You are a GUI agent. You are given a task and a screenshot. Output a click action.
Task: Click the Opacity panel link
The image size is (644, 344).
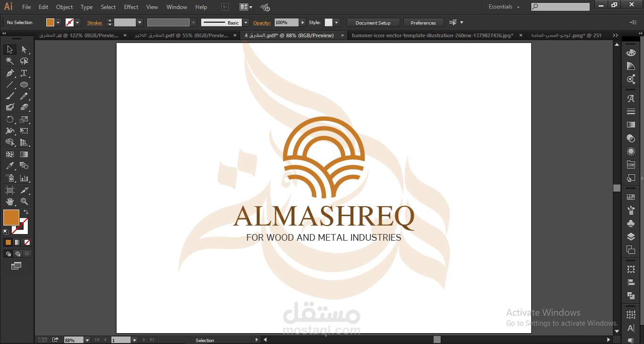point(262,23)
